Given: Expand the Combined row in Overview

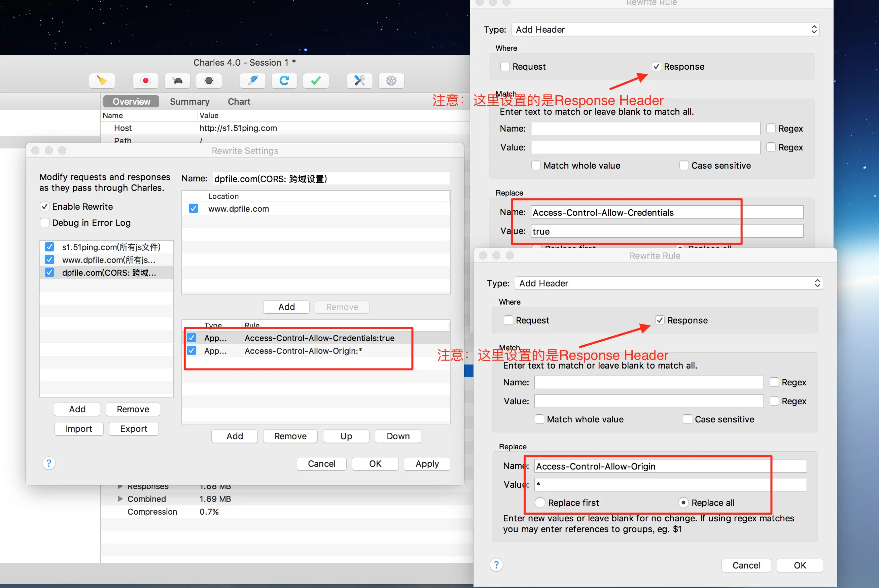Looking at the screenshot, I should [x=120, y=499].
